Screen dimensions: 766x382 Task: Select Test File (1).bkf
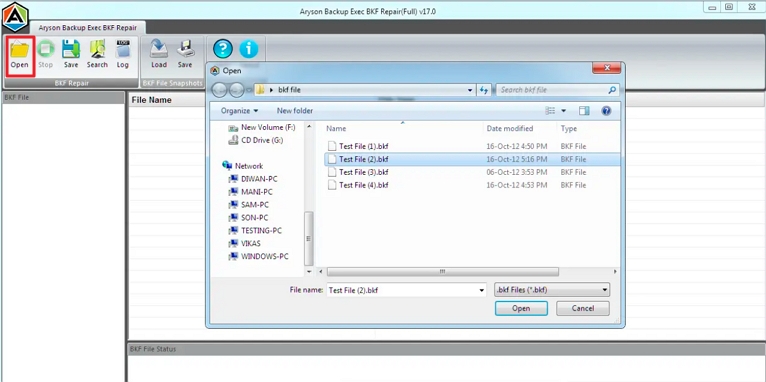click(x=359, y=146)
